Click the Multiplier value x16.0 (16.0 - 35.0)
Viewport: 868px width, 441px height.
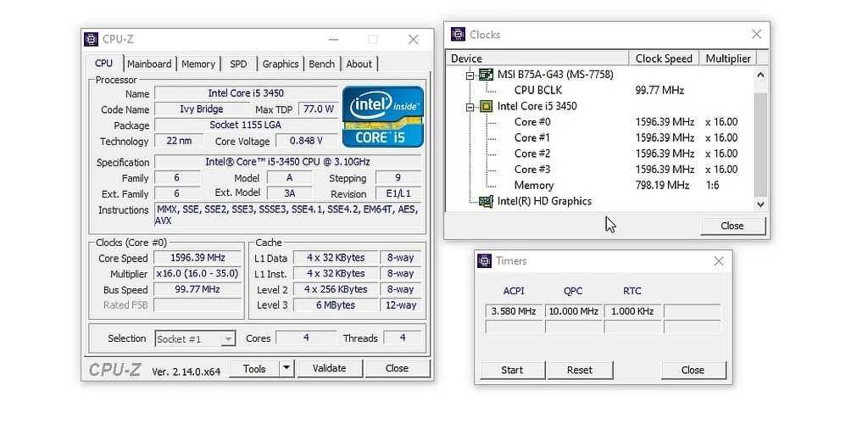click(198, 274)
